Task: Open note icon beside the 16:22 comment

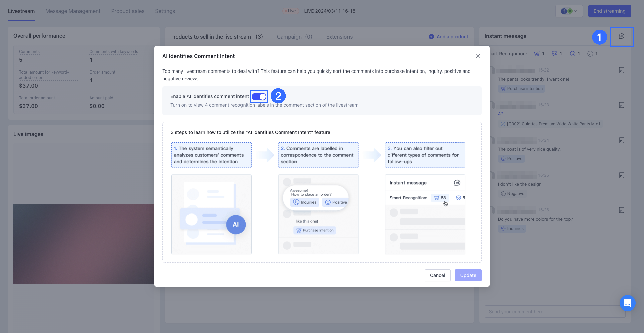Action: click(x=621, y=70)
